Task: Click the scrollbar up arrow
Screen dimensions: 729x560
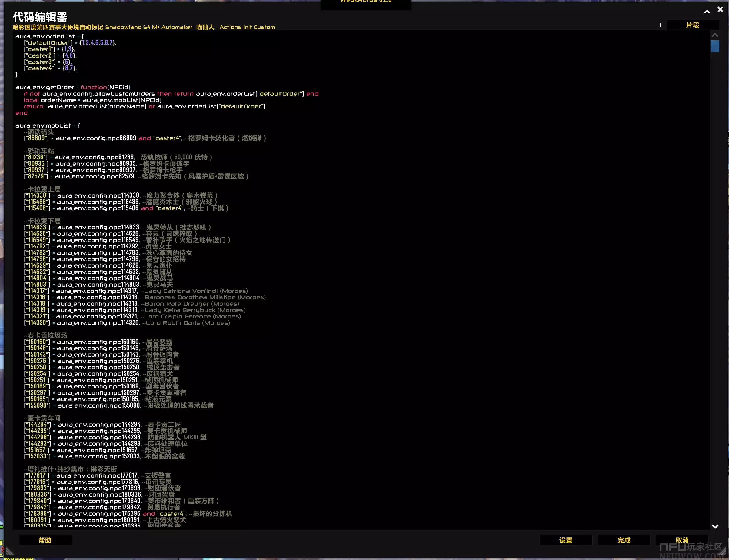Action: point(715,35)
